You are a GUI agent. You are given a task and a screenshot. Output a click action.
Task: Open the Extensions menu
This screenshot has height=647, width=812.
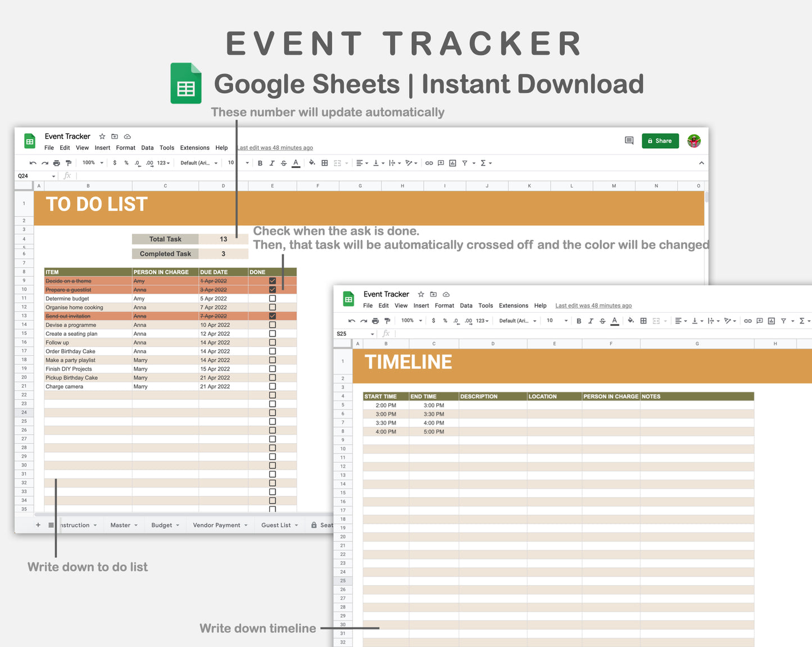[194, 148]
